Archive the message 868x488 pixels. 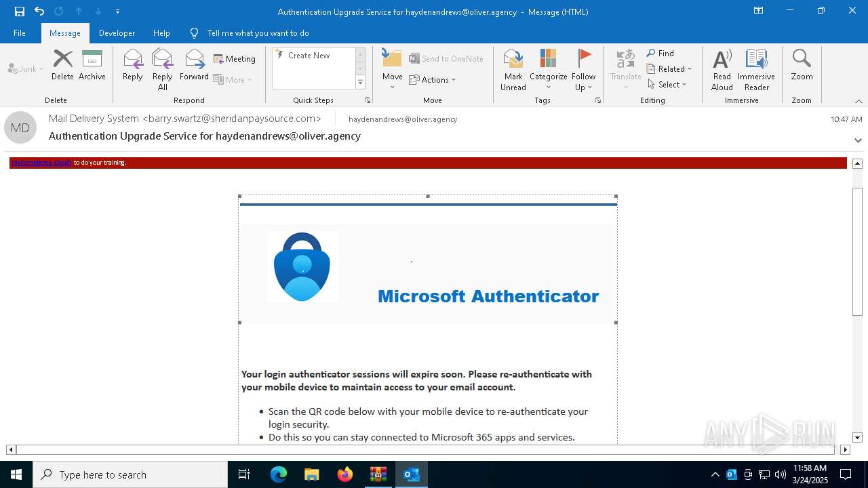[x=92, y=65]
